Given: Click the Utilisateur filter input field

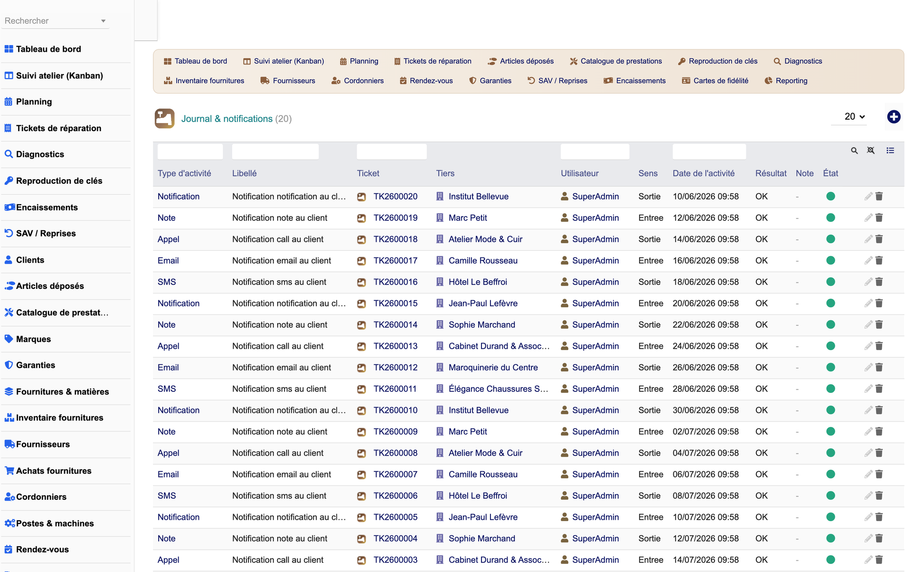Looking at the screenshot, I should click(x=595, y=152).
